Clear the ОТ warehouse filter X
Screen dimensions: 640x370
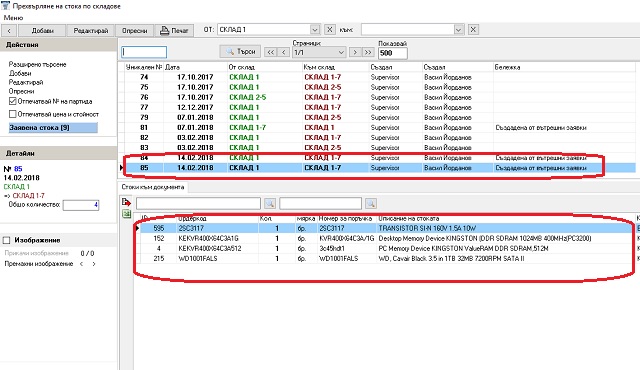coord(329,29)
